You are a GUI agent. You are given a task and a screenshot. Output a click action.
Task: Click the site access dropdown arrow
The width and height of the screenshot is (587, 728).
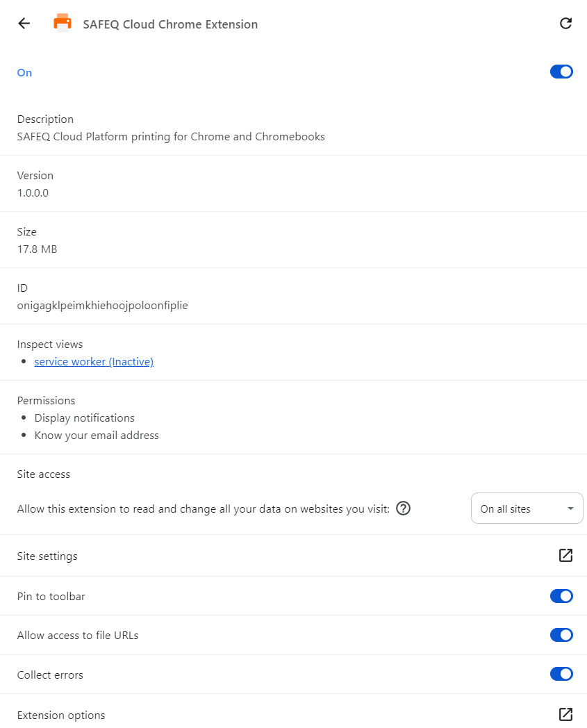pos(570,509)
